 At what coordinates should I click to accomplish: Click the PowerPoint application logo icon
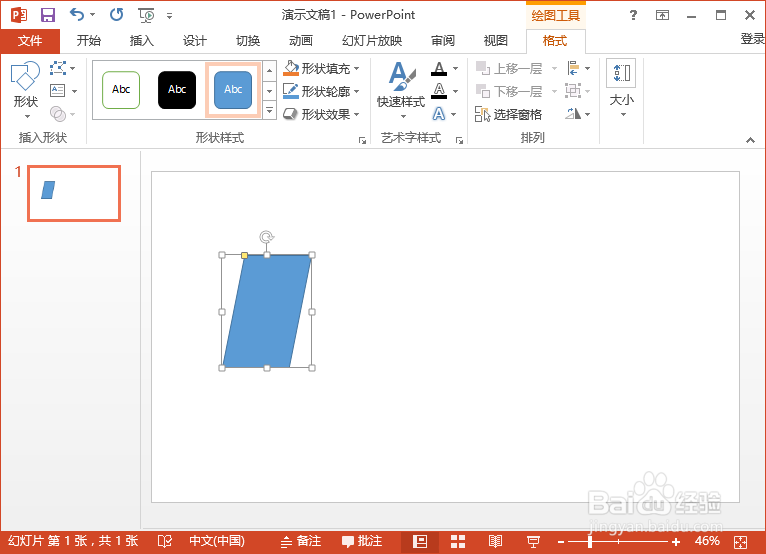click(19, 15)
